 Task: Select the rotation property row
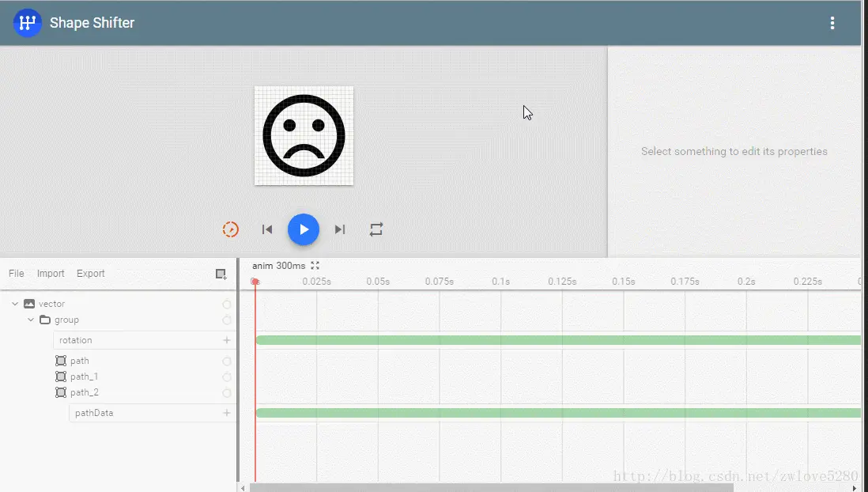point(145,340)
